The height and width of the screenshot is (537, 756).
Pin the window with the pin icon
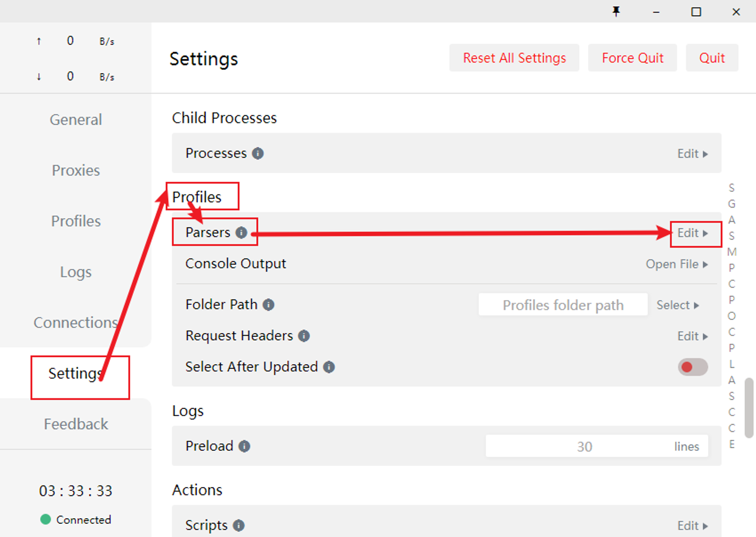616,12
